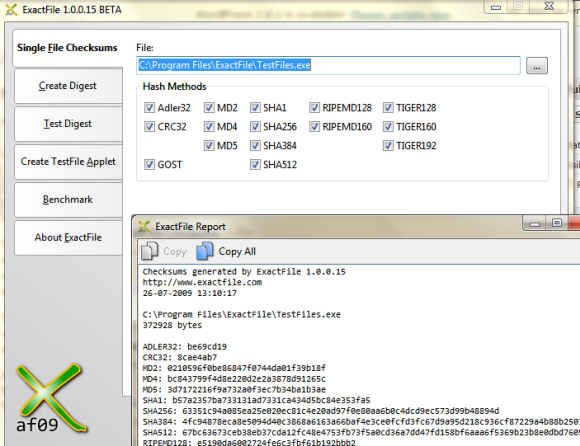Uncheck the TIGER192 option
580x446 pixels.
pyautogui.click(x=388, y=145)
